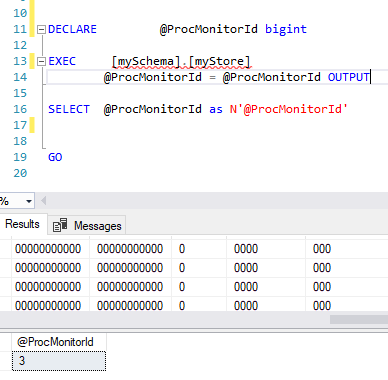
Task: Click the EXEC keyword on line 13
Action: (x=62, y=61)
